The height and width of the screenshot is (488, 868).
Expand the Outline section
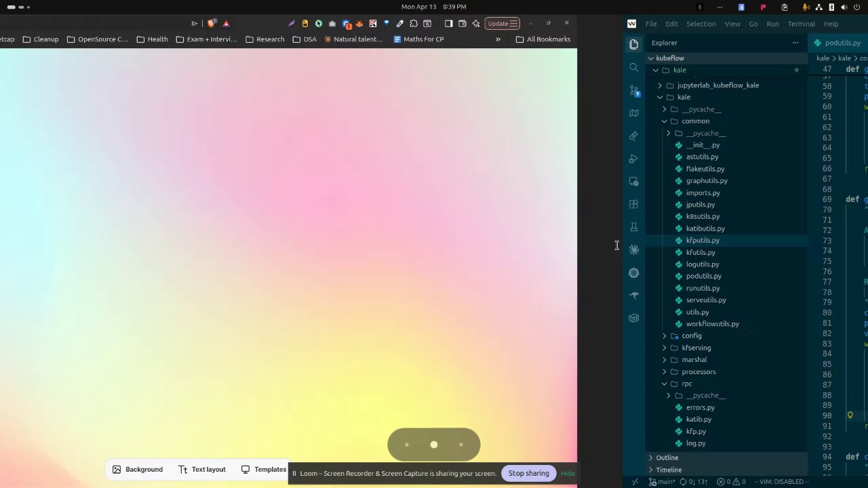click(x=727, y=457)
